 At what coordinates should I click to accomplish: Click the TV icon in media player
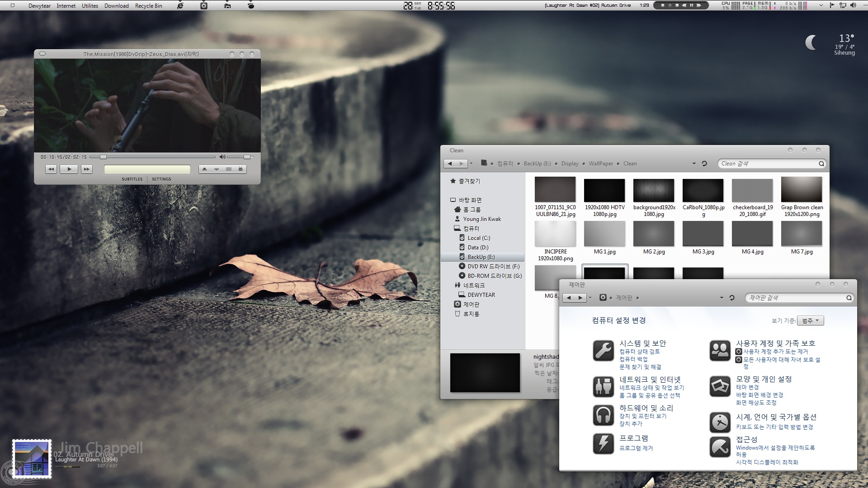[x=241, y=169]
